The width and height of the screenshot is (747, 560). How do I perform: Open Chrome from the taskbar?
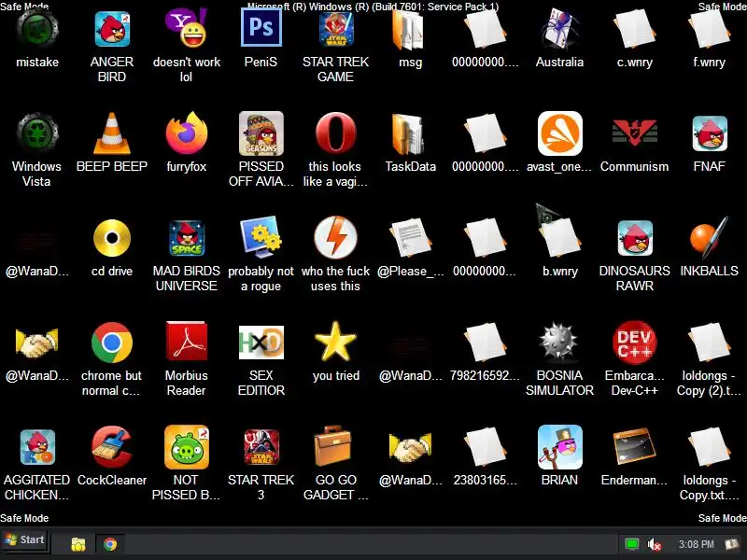(110, 544)
